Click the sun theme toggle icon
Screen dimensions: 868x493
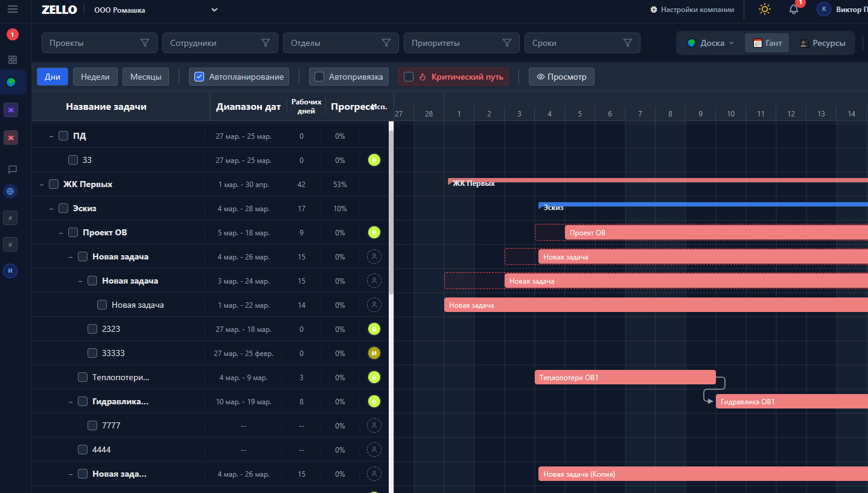click(x=765, y=9)
